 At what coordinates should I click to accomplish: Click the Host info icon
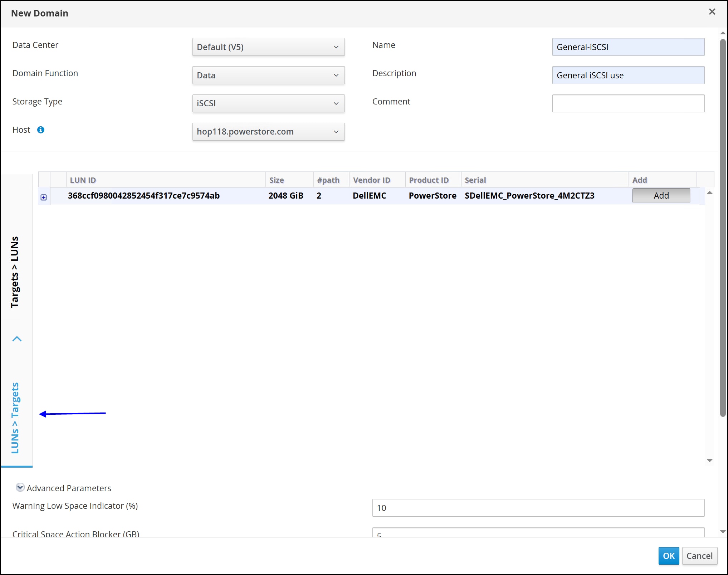pos(41,130)
